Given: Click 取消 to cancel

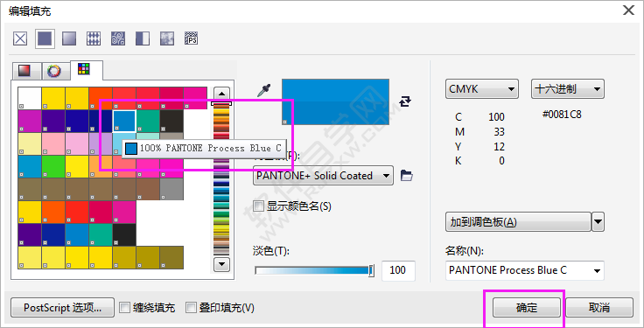Looking at the screenshot, I should pos(599,307).
